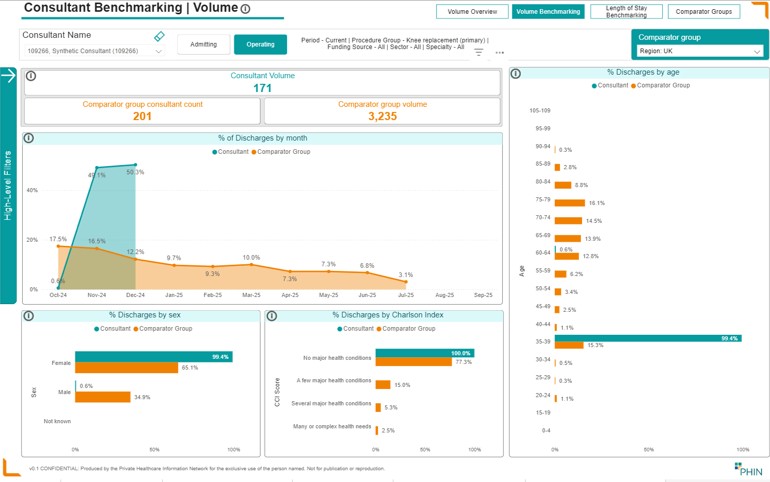Viewport: 770px width, 482px height.
Task: Toggle Comparator Group legend in monthly chart
Action: click(x=281, y=152)
